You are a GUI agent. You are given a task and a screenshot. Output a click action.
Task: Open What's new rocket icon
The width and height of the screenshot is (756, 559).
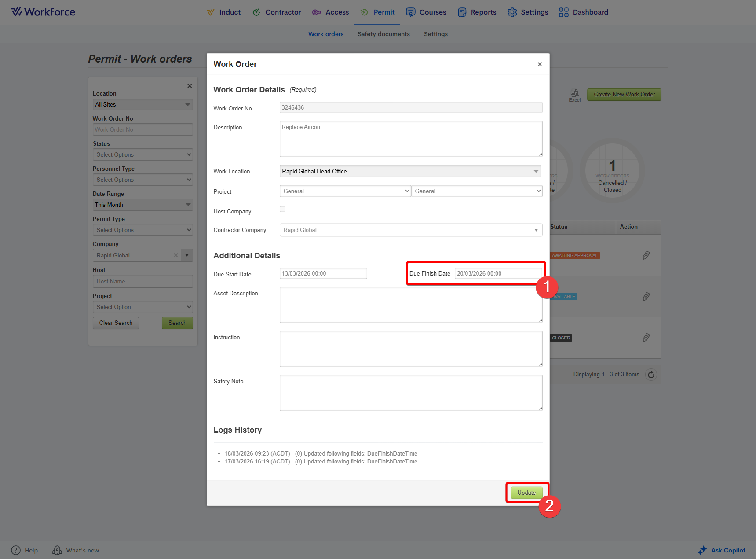pyautogui.click(x=57, y=550)
